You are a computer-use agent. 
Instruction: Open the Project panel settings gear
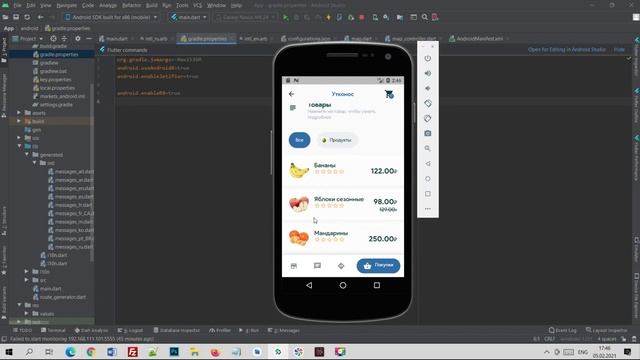78,38
